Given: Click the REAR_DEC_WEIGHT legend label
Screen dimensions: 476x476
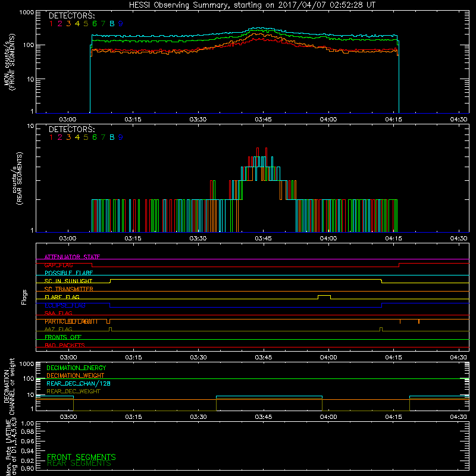Looking at the screenshot, I should (73, 392).
